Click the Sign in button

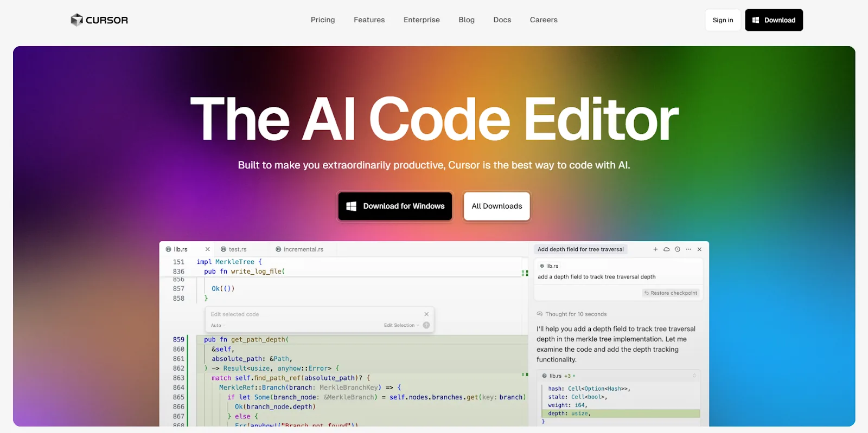[x=723, y=20]
